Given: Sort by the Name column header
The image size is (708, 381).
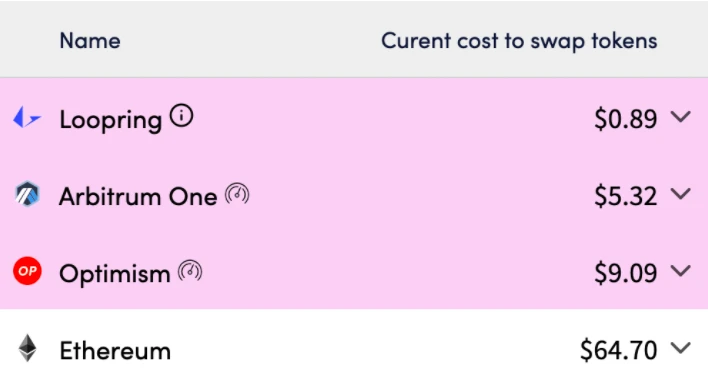Looking at the screenshot, I should pos(90,41).
